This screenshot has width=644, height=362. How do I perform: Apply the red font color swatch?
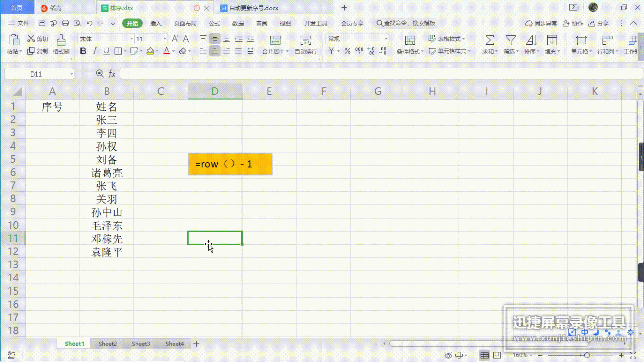(x=167, y=51)
